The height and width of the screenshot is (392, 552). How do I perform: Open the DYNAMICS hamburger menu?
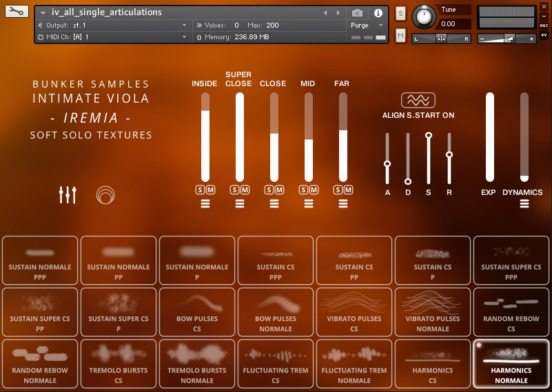tap(524, 203)
